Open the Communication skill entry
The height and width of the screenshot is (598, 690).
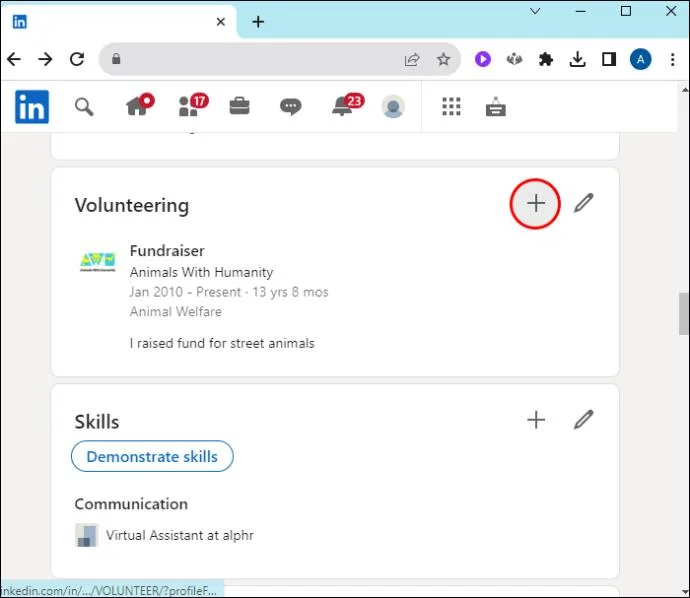click(x=131, y=504)
